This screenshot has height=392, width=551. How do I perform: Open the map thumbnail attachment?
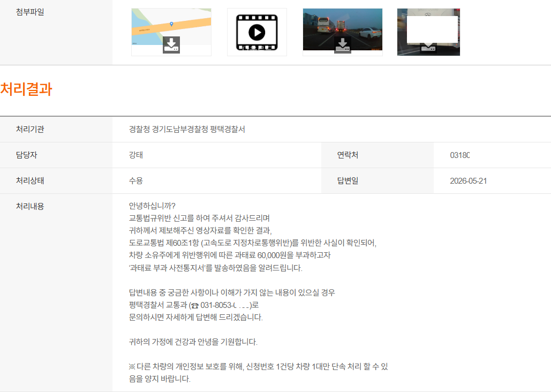[171, 32]
